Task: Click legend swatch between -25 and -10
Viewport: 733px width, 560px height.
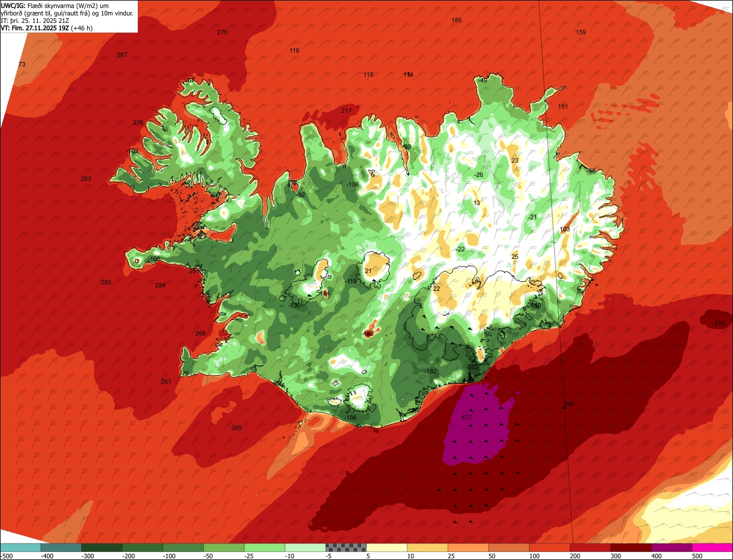Action: [264, 547]
